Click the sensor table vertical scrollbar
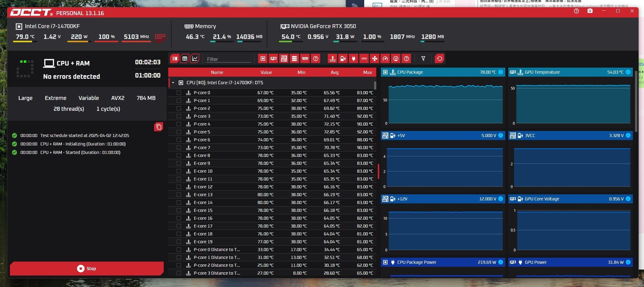The width and height of the screenshot is (644, 287). [x=375, y=85]
